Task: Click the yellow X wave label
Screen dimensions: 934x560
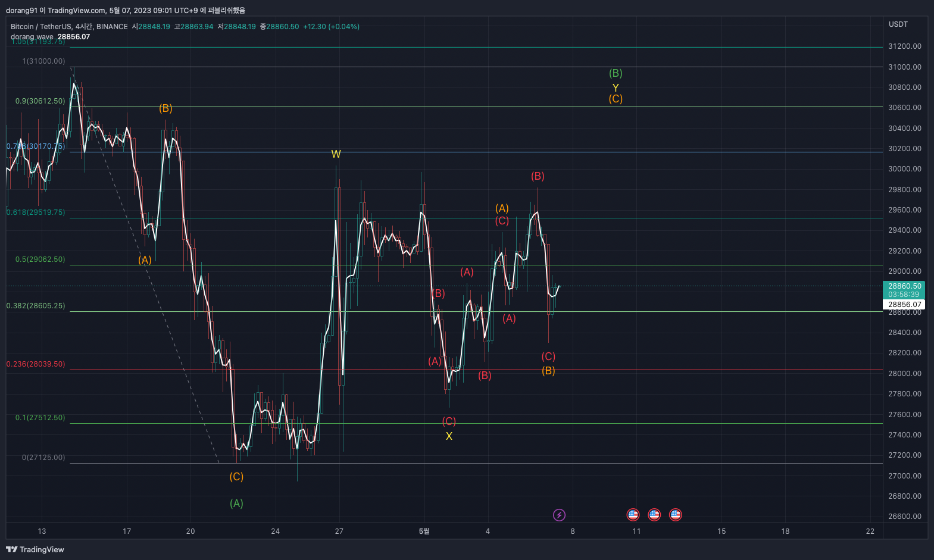Action: pos(449,436)
